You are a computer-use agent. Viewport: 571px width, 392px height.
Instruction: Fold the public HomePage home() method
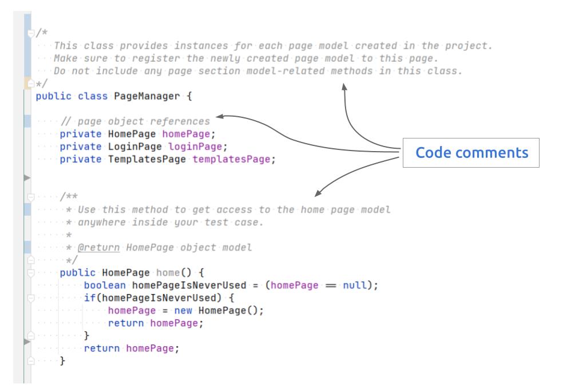[x=31, y=273]
